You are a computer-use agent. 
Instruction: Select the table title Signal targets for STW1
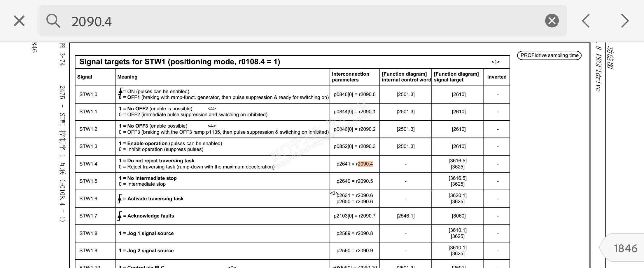180,62
